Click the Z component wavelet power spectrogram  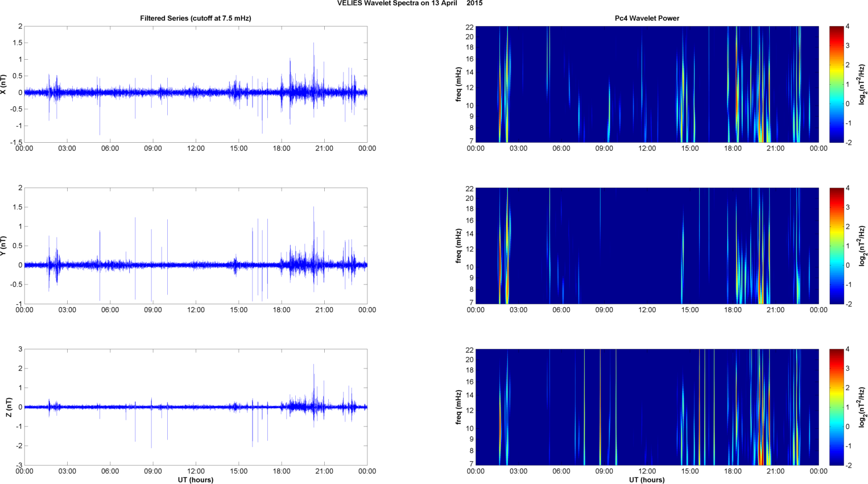click(x=647, y=407)
